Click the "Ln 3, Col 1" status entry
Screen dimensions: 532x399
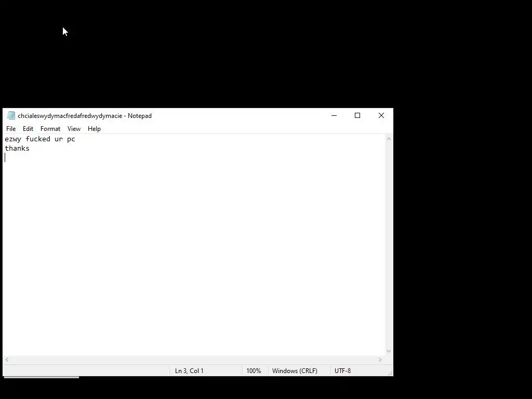(189, 371)
